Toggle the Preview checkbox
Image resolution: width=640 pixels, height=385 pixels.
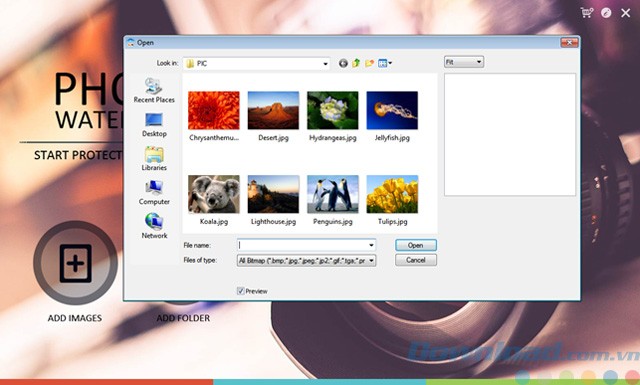241,291
